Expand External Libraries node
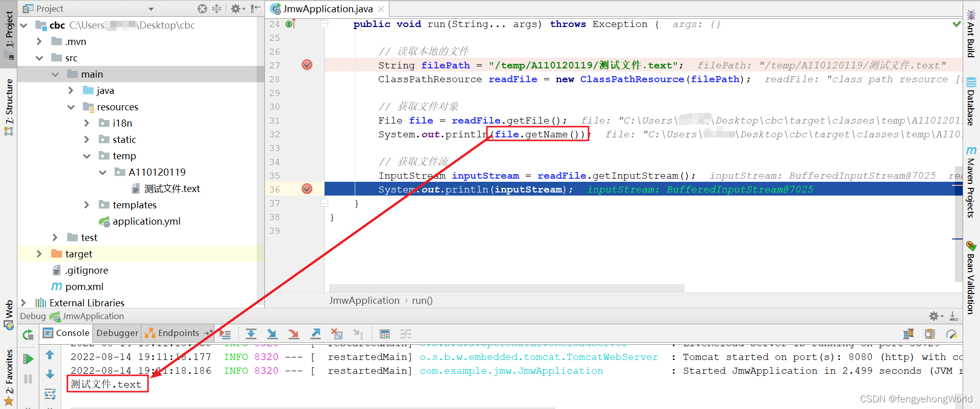The width and height of the screenshot is (980, 409). pos(23,303)
